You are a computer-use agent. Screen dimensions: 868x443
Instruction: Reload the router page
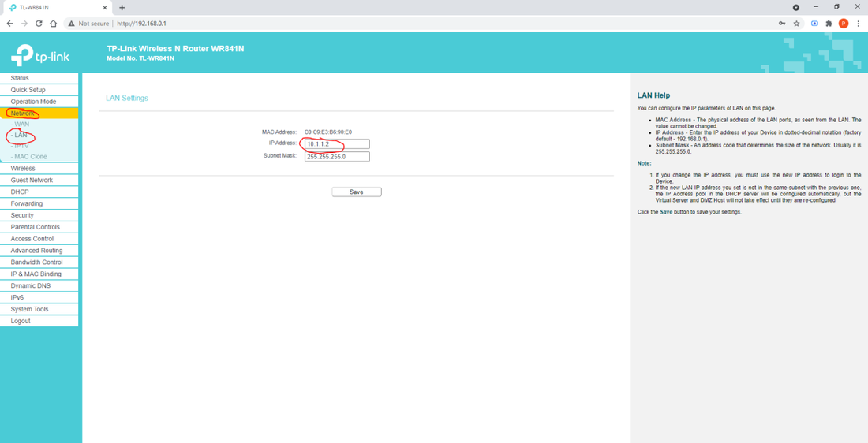39,24
